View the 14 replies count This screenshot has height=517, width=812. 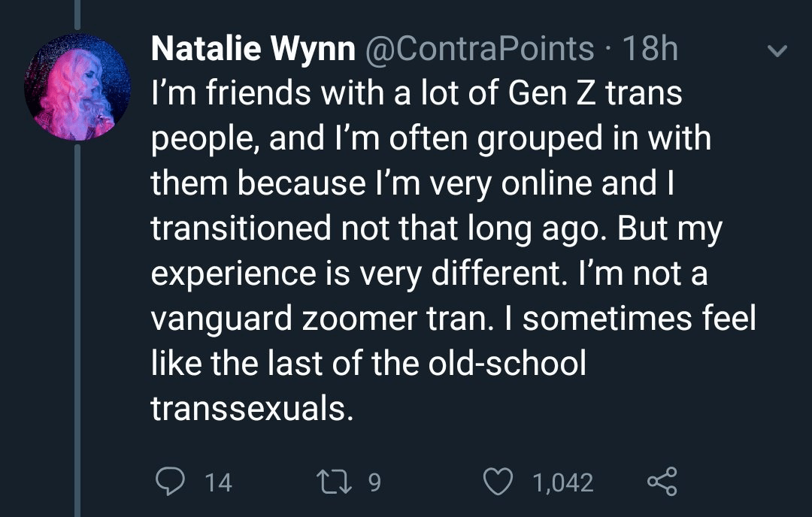tap(218, 482)
